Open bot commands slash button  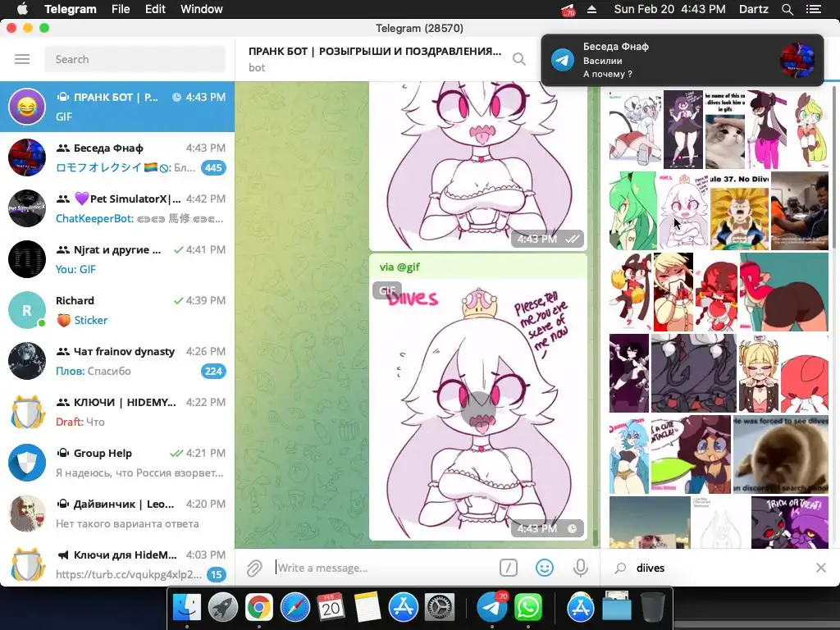(509, 568)
